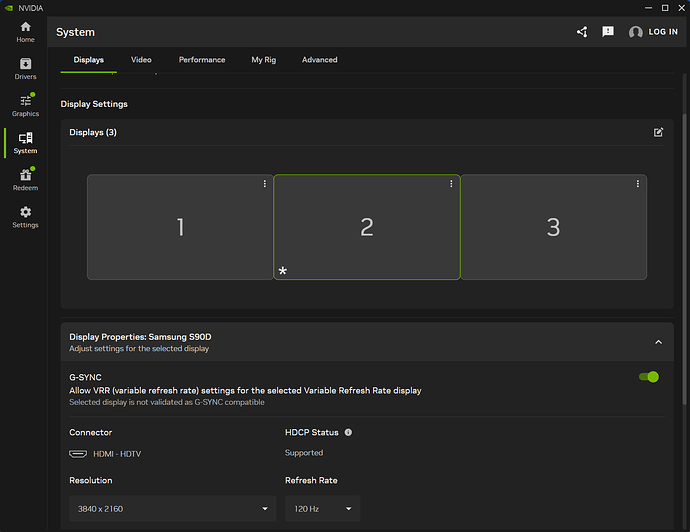Go to Home in sidebar
The width and height of the screenshot is (690, 532).
coord(26,32)
